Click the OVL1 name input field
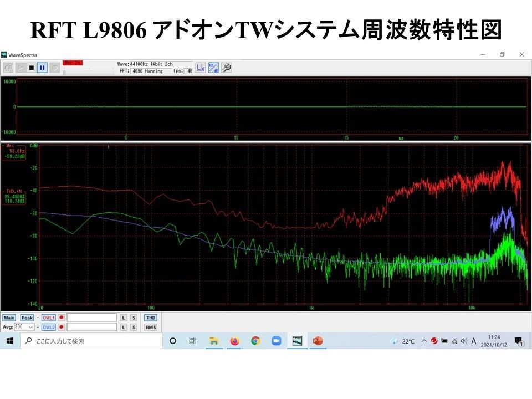Viewport: 532px width, 399px height. (91, 318)
